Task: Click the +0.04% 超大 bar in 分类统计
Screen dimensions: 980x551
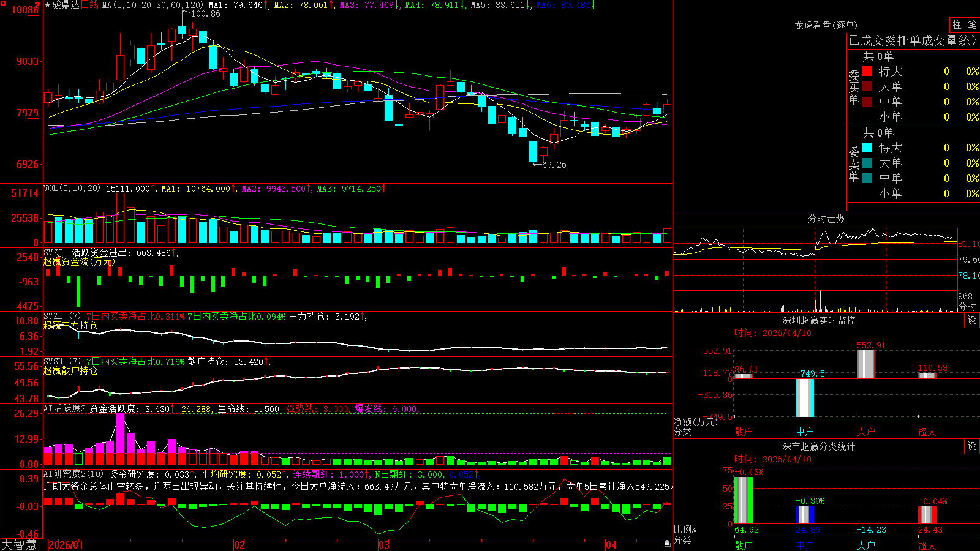Action: click(927, 515)
